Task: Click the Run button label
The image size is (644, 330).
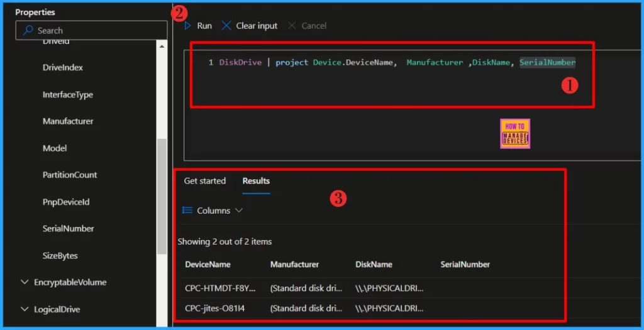Action: click(204, 26)
